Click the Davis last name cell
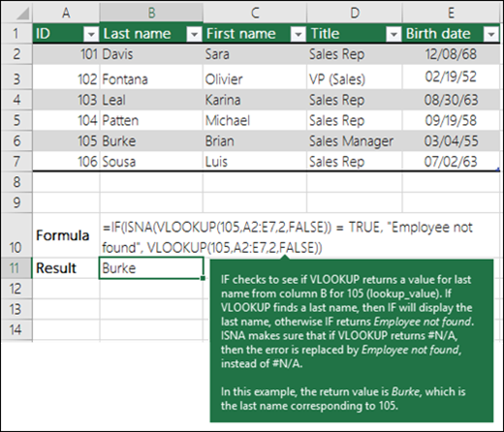504x432 pixels. pyautogui.click(x=151, y=54)
